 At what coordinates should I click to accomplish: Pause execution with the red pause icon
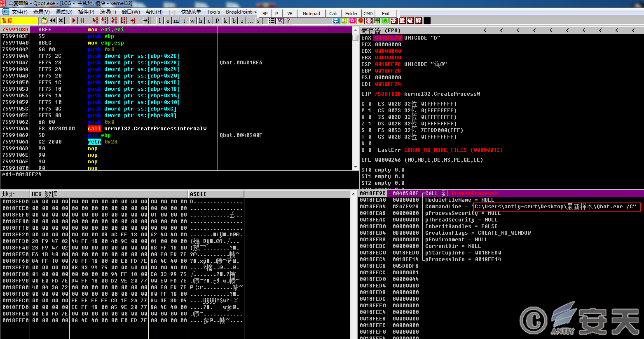click(82, 21)
